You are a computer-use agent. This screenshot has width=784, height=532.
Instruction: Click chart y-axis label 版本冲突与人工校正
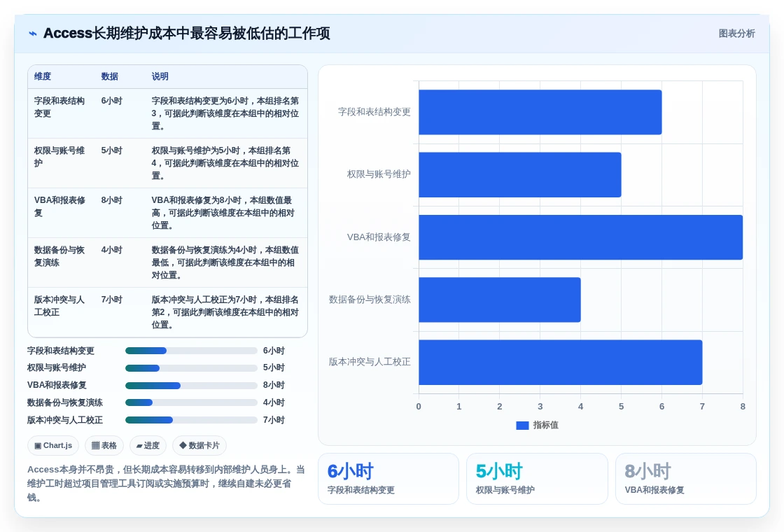[370, 362]
